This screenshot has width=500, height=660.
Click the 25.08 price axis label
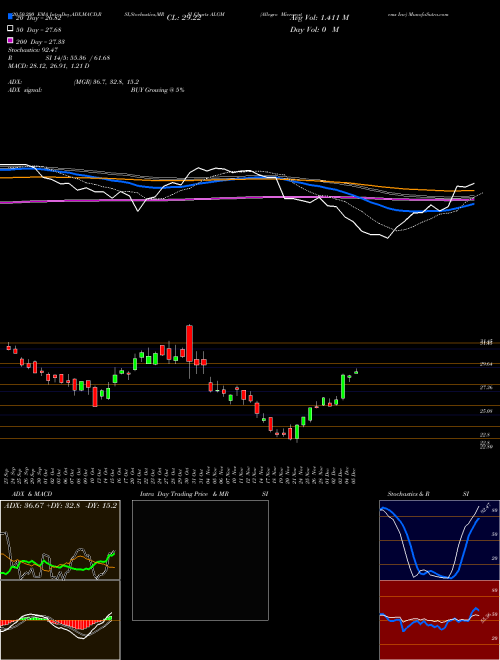pyautogui.click(x=486, y=411)
